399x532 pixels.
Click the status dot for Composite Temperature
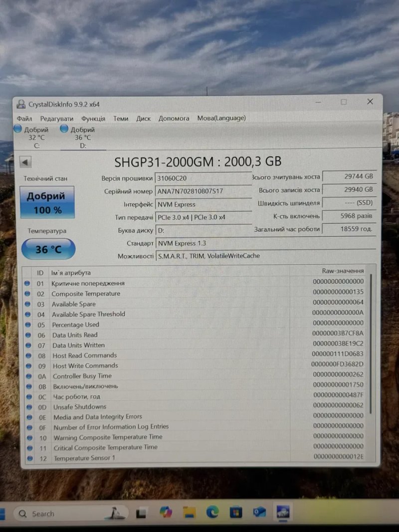(x=27, y=294)
